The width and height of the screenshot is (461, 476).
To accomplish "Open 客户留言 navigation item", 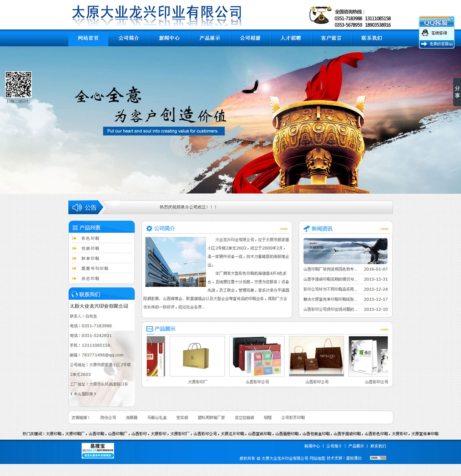I will pos(331,38).
